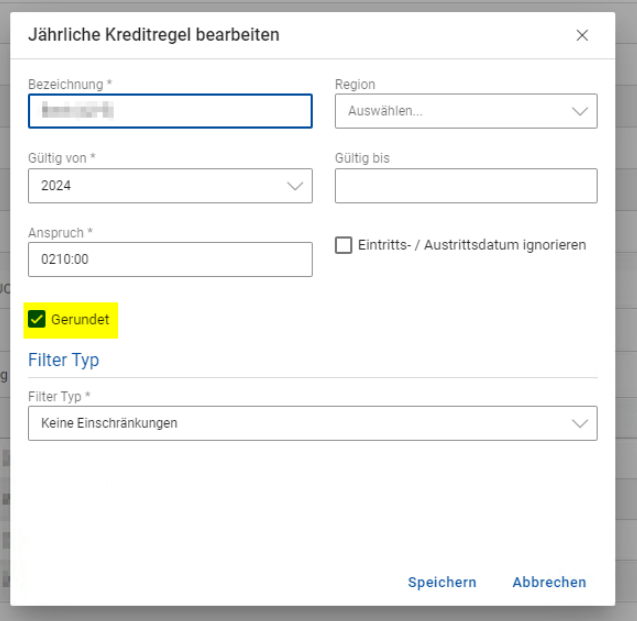Click the 'Jährliche Kreditregel bearbeiten' dialog title
Image resolution: width=637 pixels, height=621 pixels.
tap(153, 36)
